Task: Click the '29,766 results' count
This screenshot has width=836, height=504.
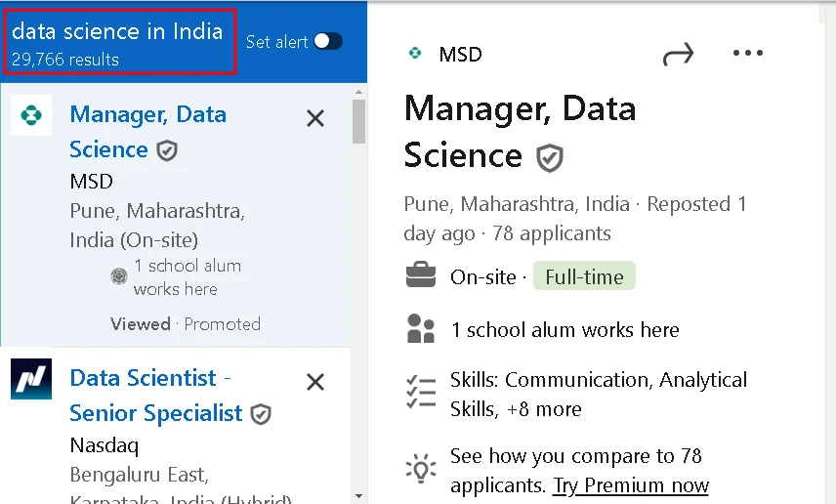Action: pos(65,60)
